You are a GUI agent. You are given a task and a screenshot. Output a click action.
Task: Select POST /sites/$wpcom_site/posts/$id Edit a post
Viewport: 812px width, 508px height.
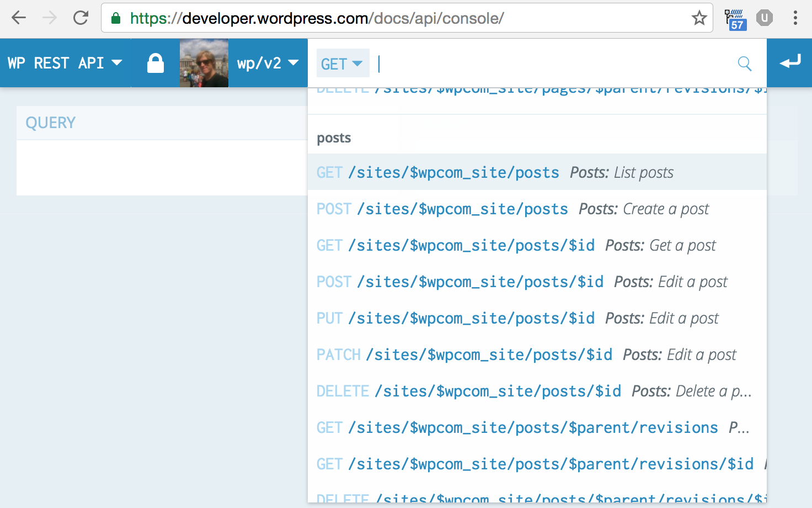pos(537,282)
